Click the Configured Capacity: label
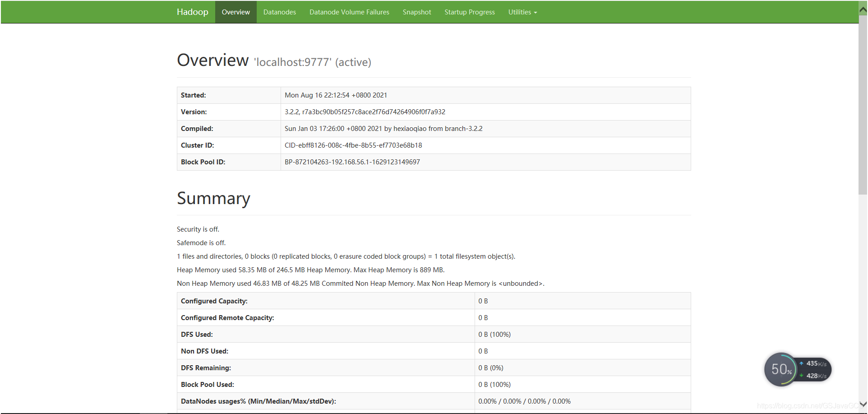868x414 pixels. [x=214, y=301]
